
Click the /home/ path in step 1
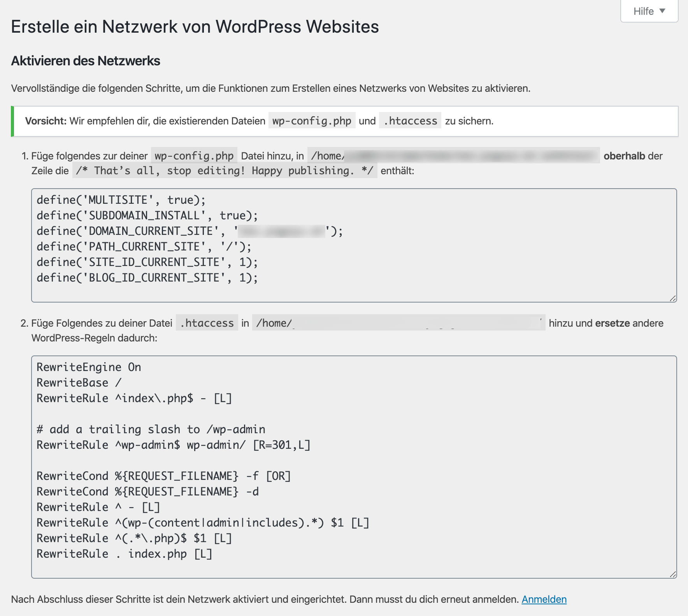pos(453,156)
